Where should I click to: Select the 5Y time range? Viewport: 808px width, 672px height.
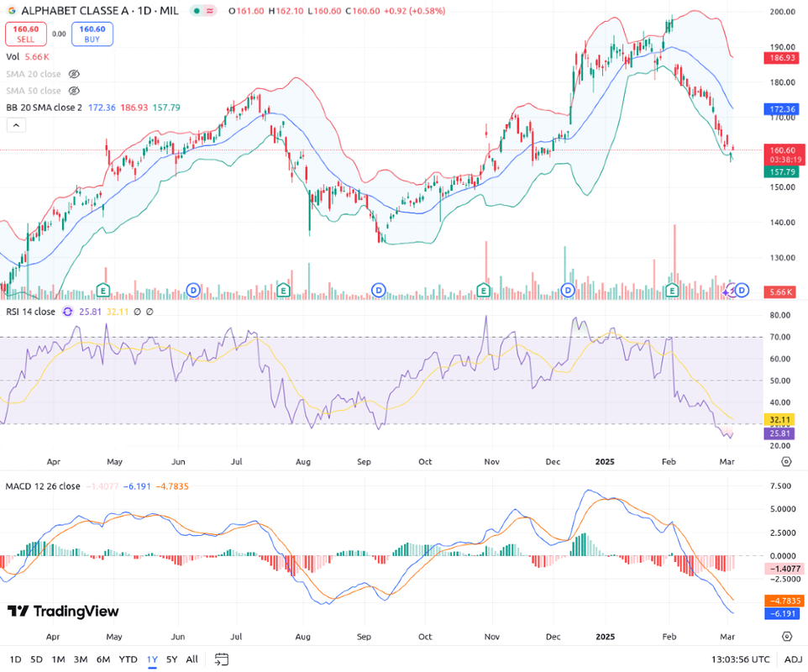click(171, 659)
